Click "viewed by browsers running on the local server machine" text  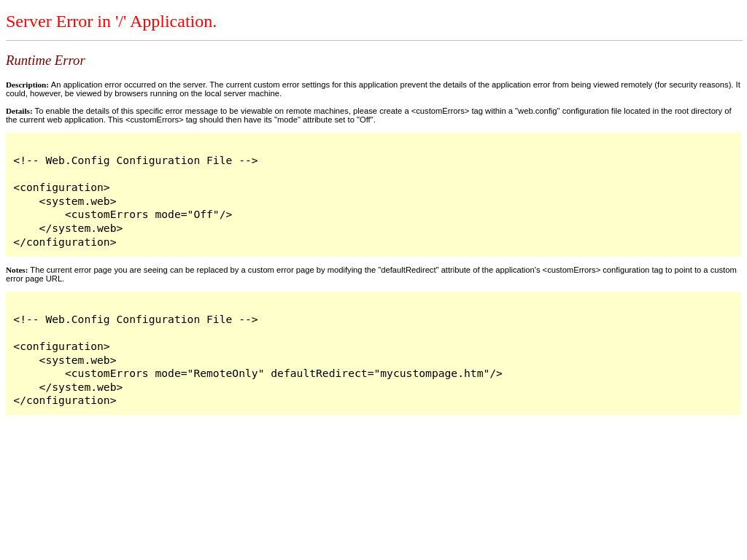coord(178,94)
